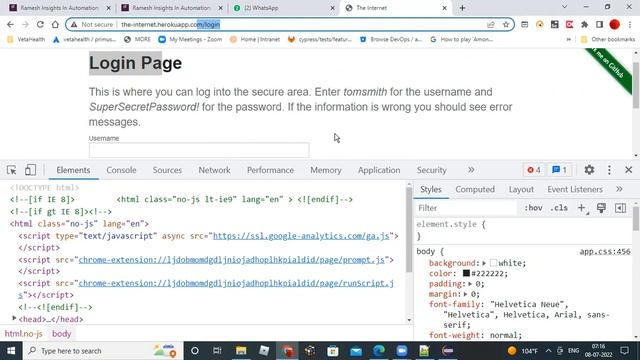Click the Styles filter input field
The width and height of the screenshot is (640, 360).
click(465, 208)
